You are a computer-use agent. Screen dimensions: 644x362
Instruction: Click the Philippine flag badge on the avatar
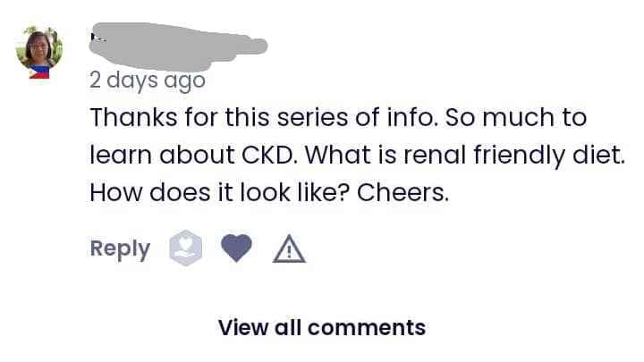point(38,72)
